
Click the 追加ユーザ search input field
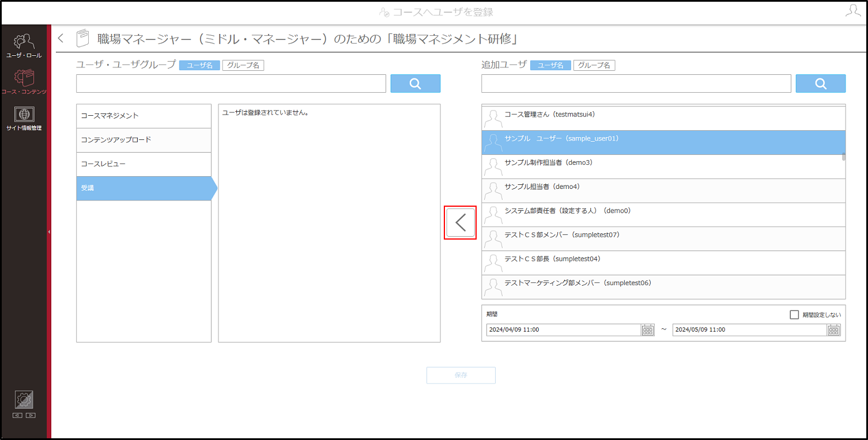(x=636, y=84)
